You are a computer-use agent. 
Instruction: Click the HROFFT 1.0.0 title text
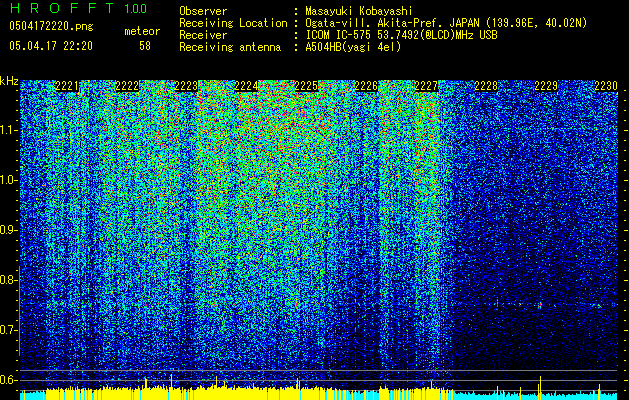click(x=79, y=8)
